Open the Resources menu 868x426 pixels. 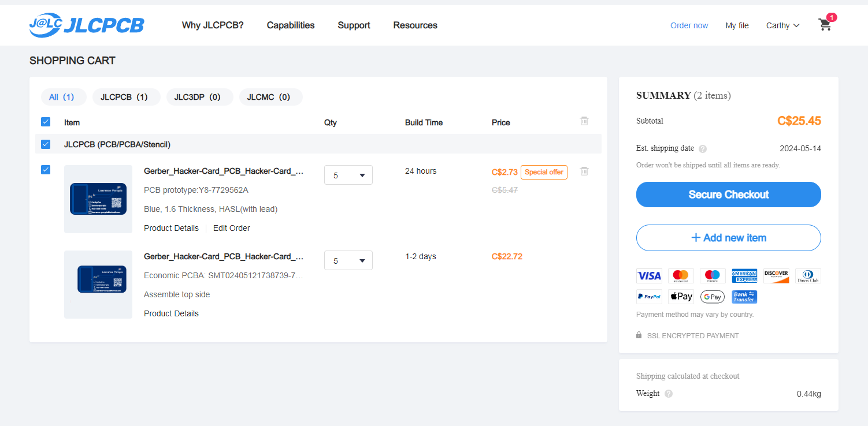(x=415, y=25)
